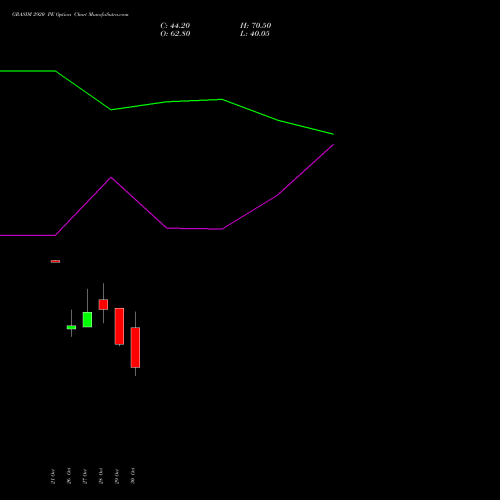Click the '29 Oct' date axis label

click(117, 476)
